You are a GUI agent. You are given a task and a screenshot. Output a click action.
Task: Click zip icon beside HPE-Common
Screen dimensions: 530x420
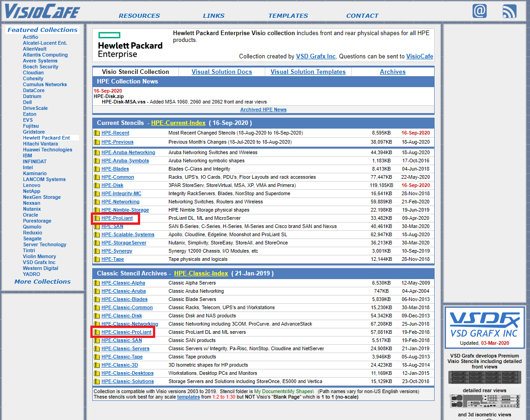(97, 177)
